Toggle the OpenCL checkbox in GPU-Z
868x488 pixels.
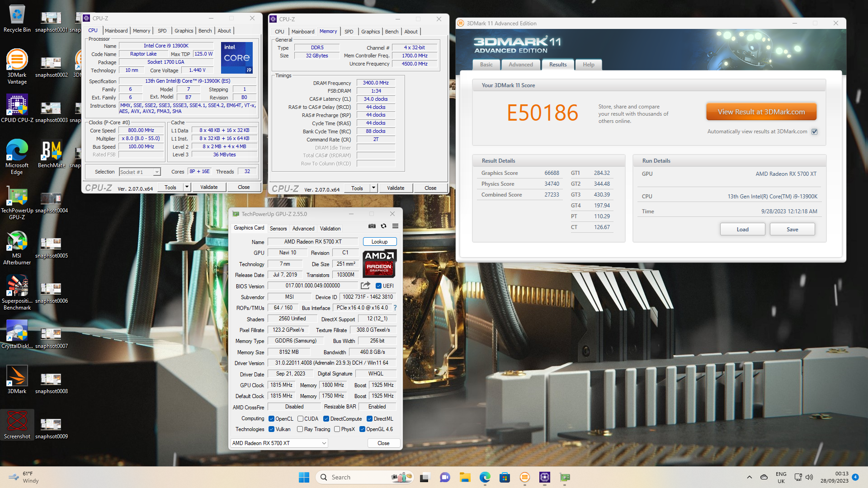coord(271,419)
